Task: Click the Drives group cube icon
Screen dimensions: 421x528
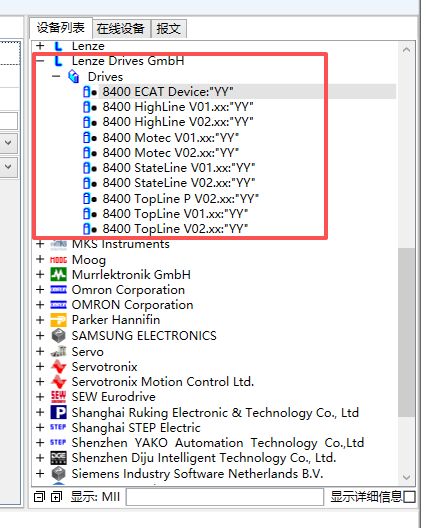Action: pos(74,76)
